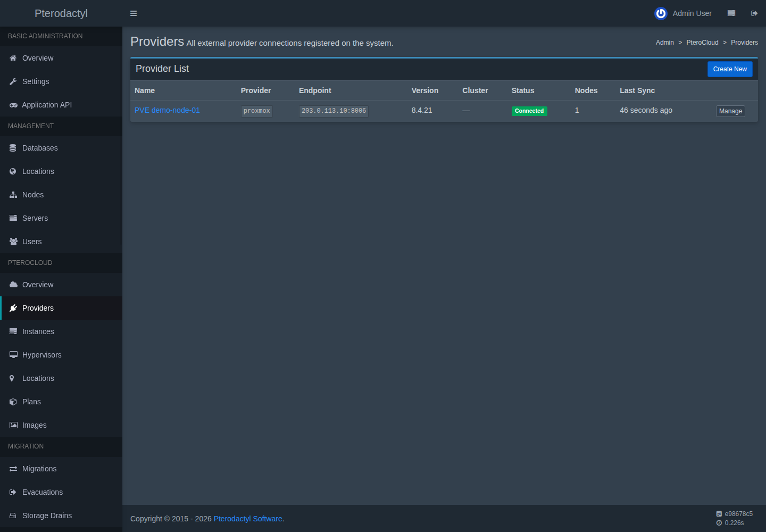Click the Nodes column header
This screenshot has height=532, width=766.
pos(586,90)
